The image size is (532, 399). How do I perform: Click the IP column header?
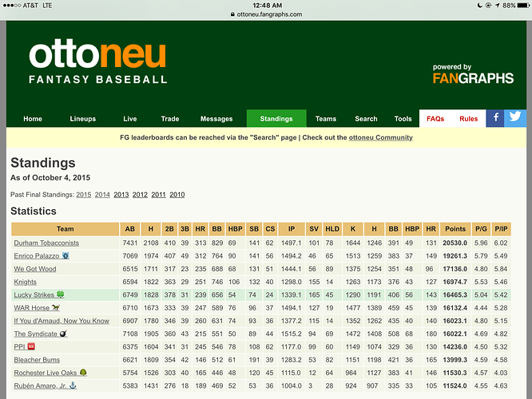pos(292,229)
